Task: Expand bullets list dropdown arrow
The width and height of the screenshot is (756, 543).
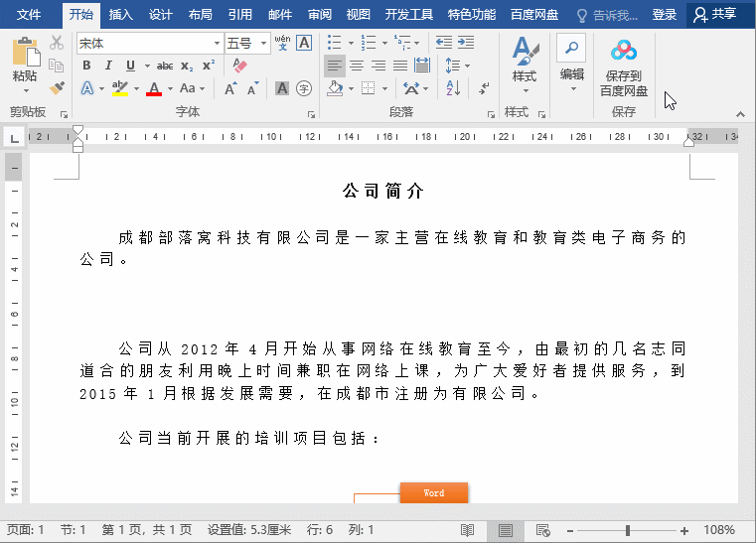Action: pyautogui.click(x=351, y=43)
